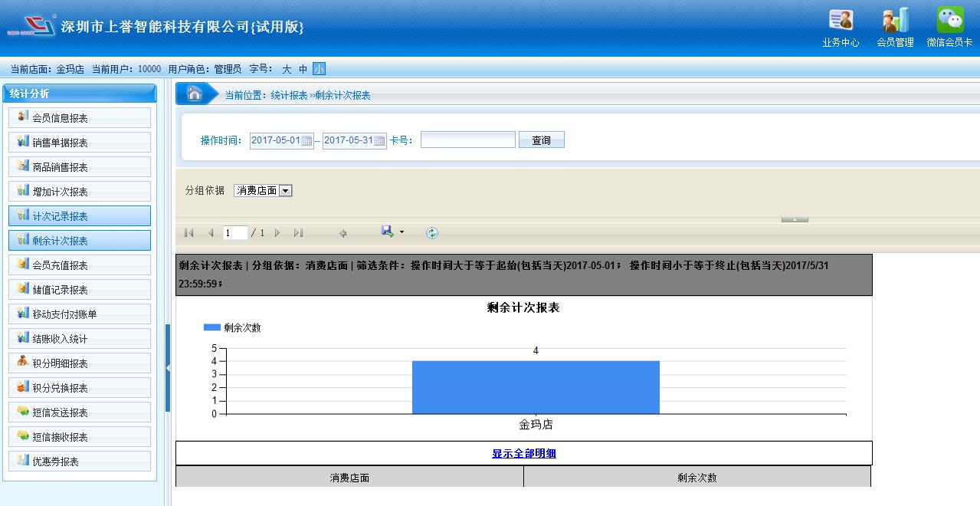Screen dimensions: 980x506
Task: Open the 业务中心 icon in header
Action: tap(841, 21)
